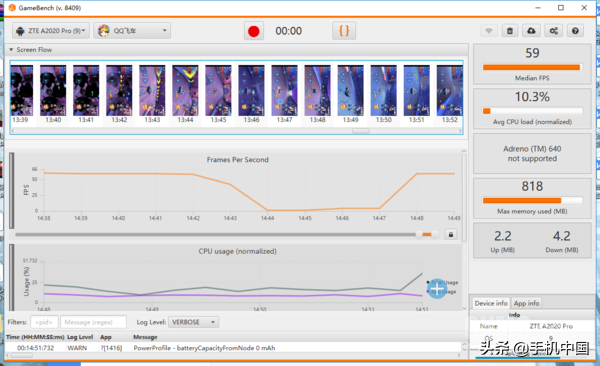Switch to the App info tab
Viewport: 600px width, 366px height.
(526, 303)
